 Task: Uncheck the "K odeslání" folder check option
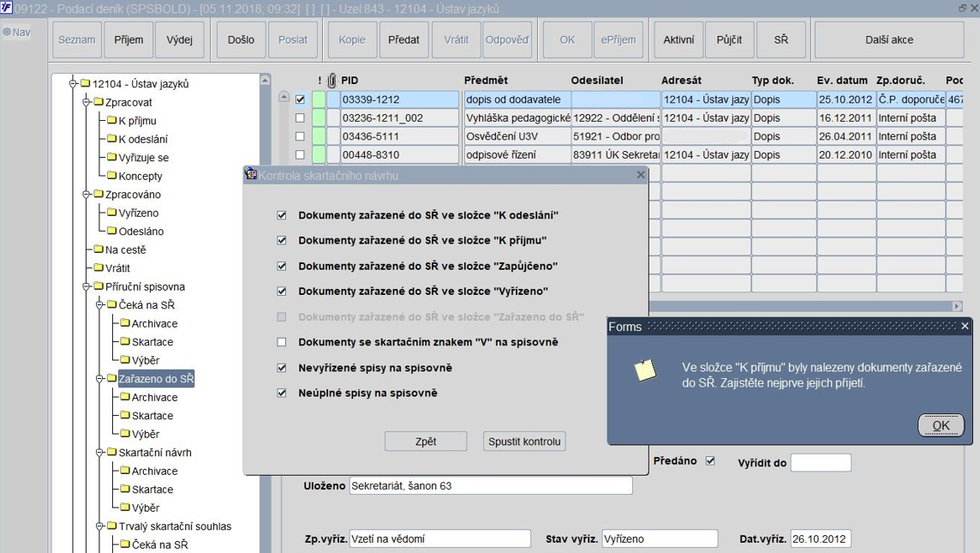[x=282, y=215]
